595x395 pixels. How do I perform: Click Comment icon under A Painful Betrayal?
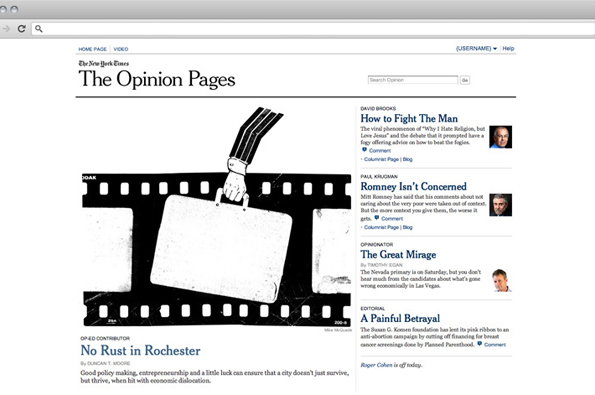[480, 344]
